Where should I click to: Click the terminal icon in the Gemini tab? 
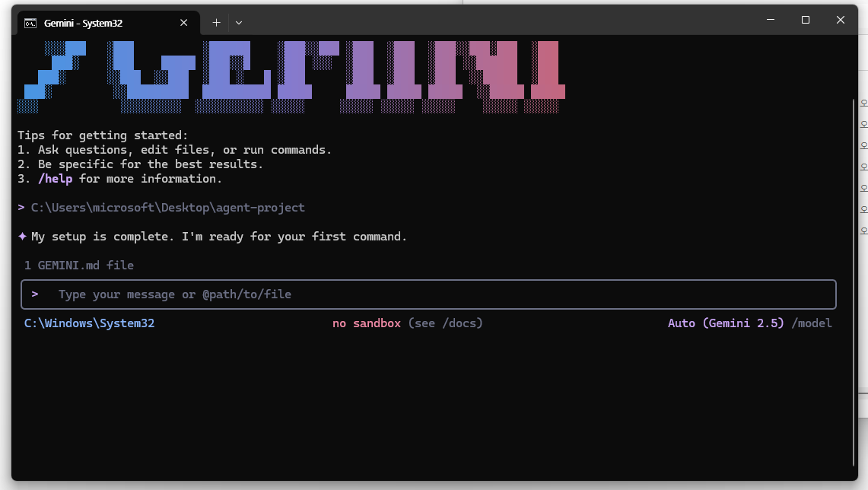click(30, 23)
